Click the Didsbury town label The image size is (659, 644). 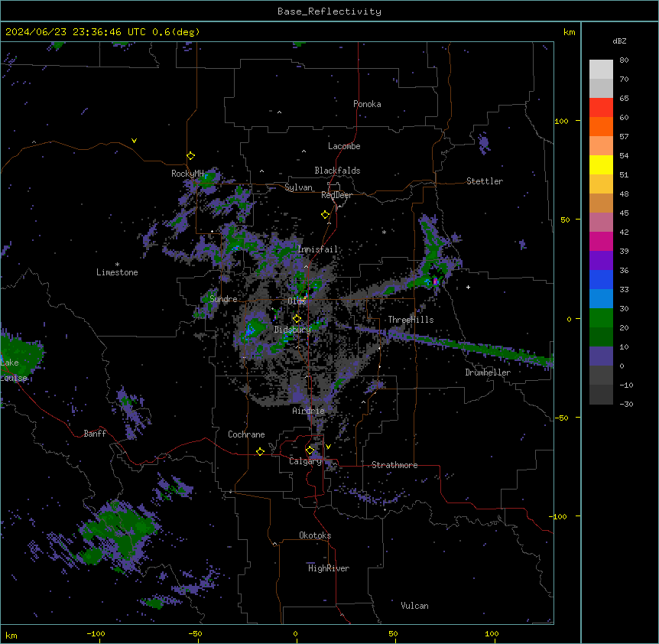pos(293,330)
